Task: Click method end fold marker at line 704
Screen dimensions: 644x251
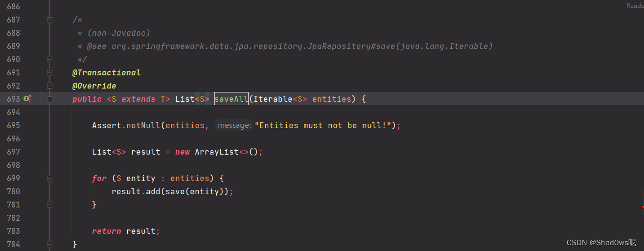Action: pos(49,244)
